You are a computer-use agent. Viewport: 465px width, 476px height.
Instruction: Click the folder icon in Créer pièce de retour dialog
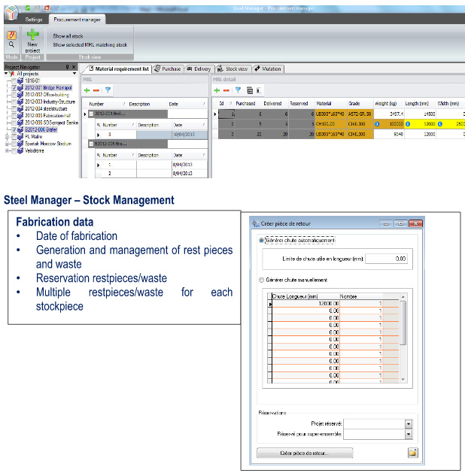(x=412, y=453)
